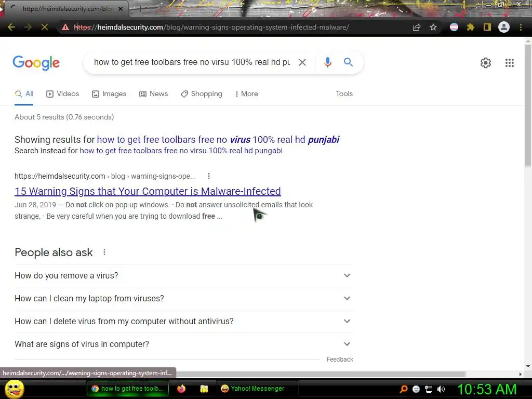Open a new browser tab with plus
The height and width of the screenshot is (399, 532).
point(140,9)
